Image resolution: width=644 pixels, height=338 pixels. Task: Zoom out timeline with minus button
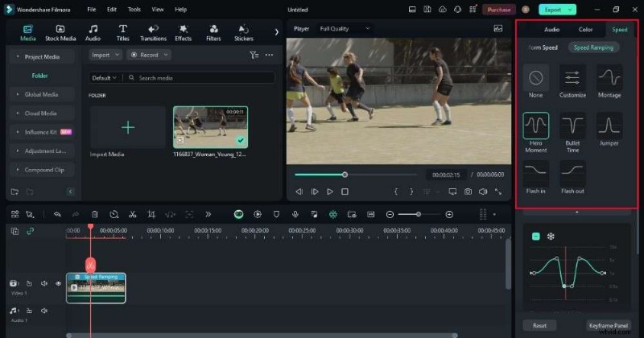390,214
